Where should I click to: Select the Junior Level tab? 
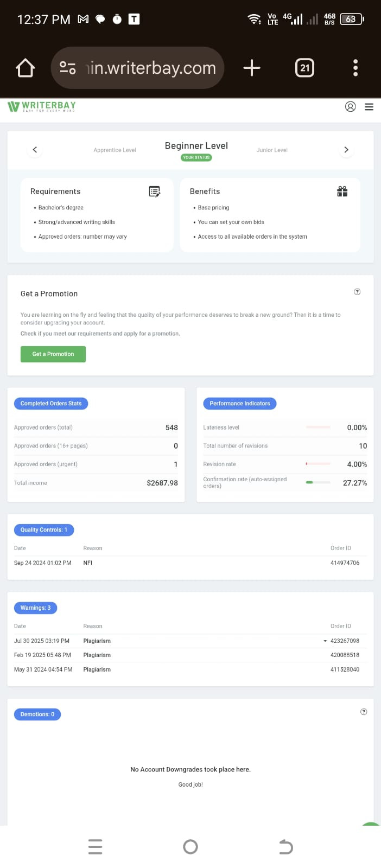click(x=272, y=150)
